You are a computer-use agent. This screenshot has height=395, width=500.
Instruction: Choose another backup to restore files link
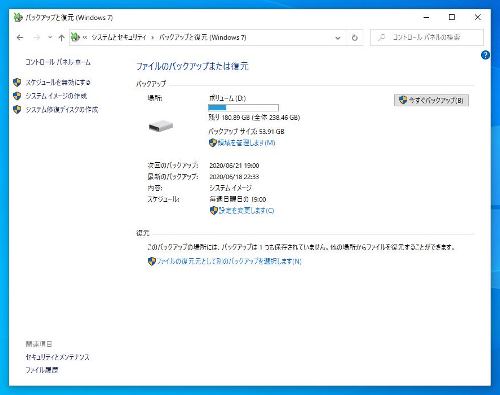(229, 261)
